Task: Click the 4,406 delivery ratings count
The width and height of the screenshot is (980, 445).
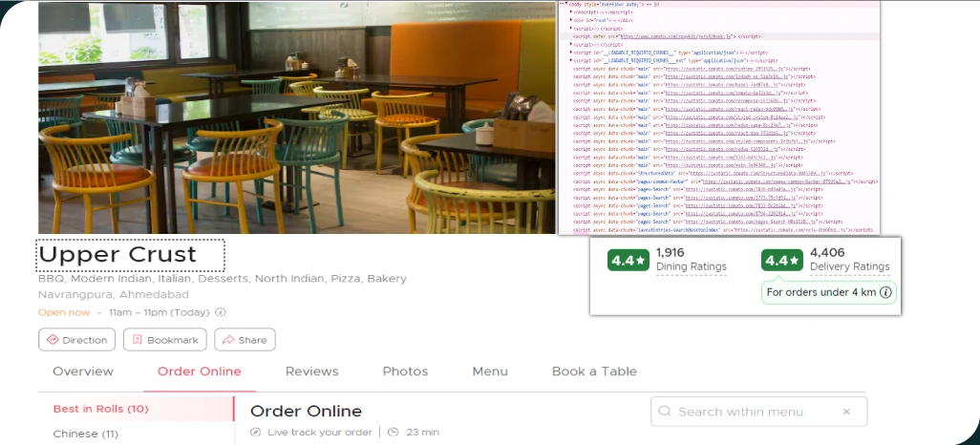Action: coord(827,252)
